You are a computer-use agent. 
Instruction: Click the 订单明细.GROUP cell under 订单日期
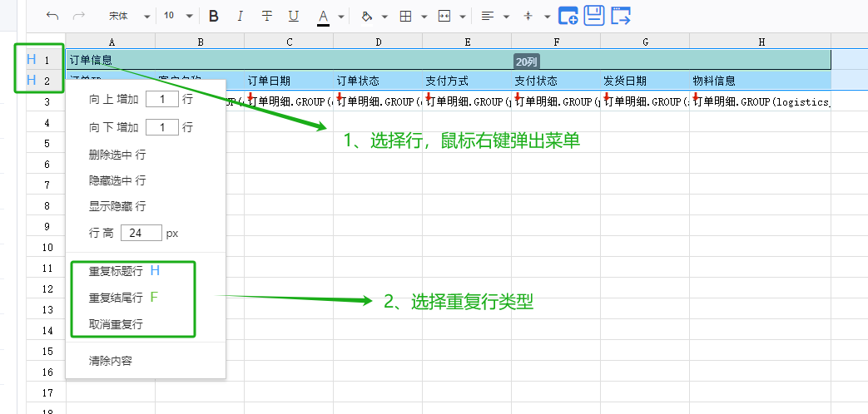pos(289,101)
